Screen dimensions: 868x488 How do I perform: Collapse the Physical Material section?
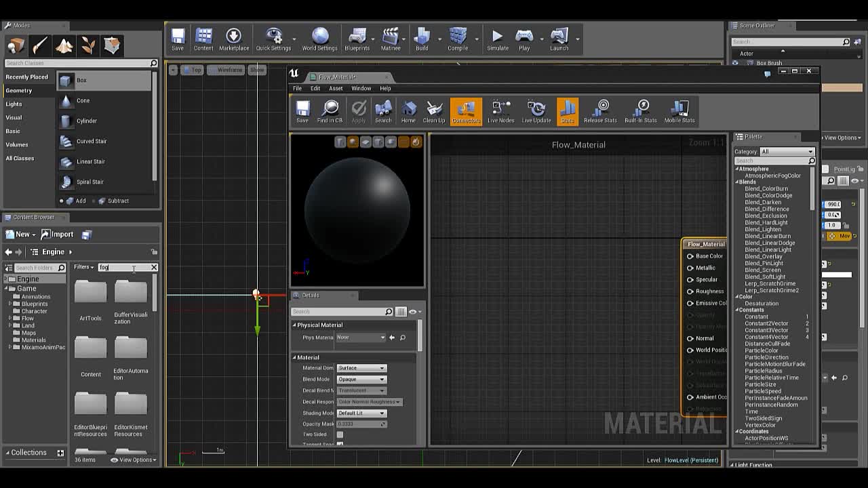[x=295, y=325]
